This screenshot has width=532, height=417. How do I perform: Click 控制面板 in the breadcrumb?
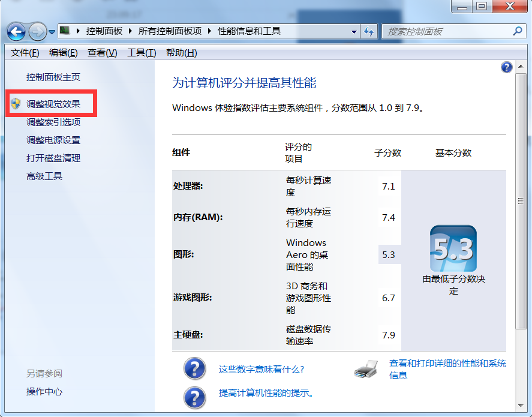tap(104, 31)
